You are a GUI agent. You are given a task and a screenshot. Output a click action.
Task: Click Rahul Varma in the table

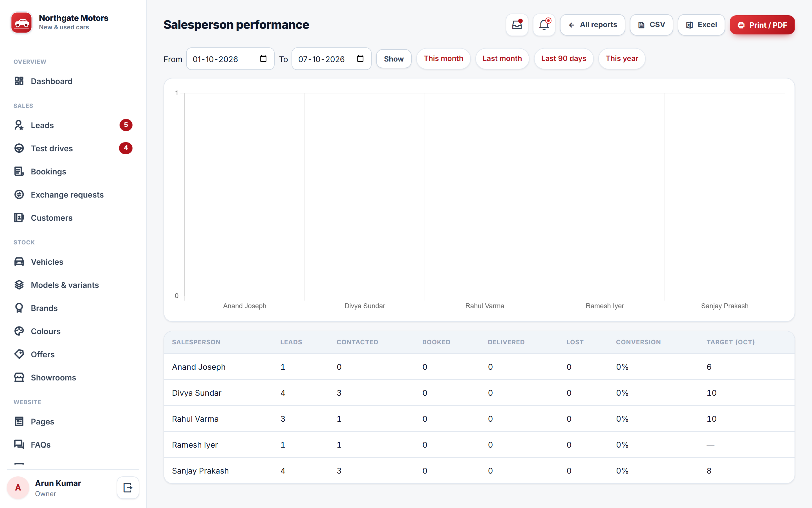pos(195,419)
